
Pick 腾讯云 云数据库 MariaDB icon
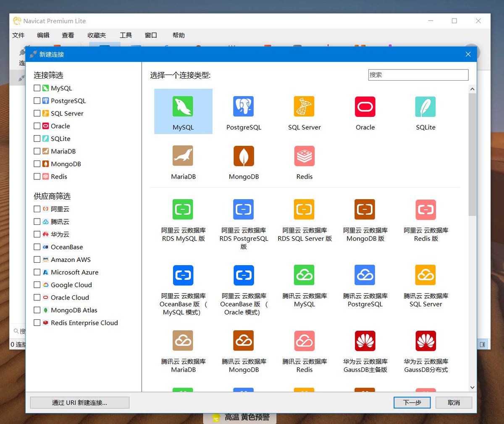coord(183,341)
